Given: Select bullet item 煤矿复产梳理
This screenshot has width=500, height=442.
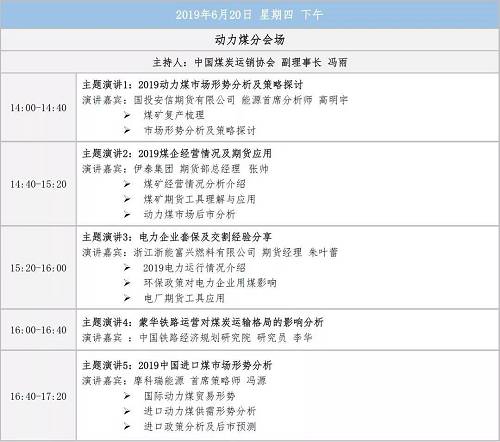Looking at the screenshot, I should (x=174, y=115).
